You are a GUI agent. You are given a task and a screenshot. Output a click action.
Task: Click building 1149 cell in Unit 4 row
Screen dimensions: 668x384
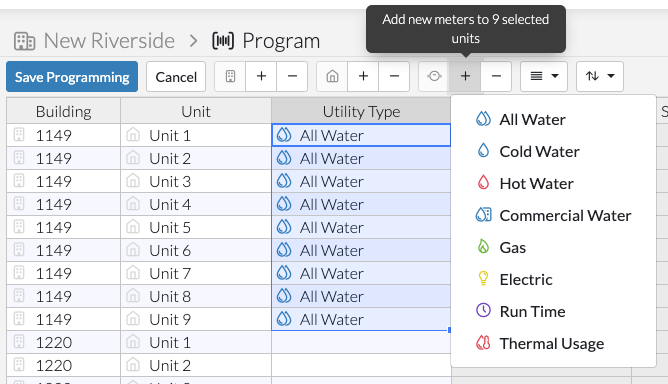[63, 204]
